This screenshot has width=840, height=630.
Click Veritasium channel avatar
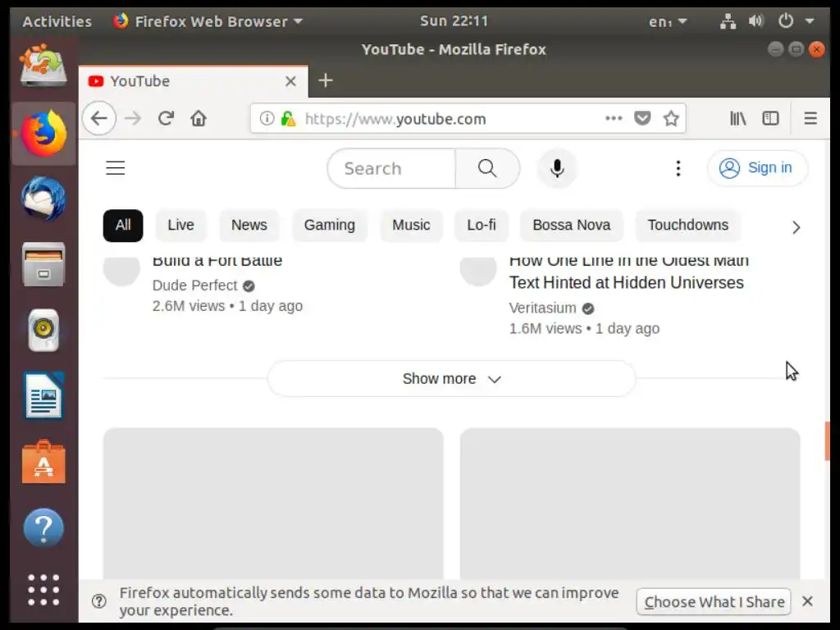[478, 270]
